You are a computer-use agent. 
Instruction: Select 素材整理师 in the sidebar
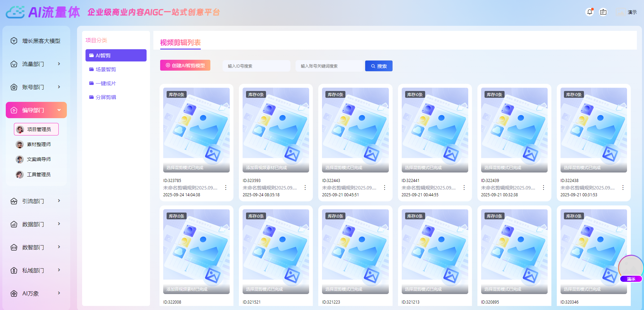pos(38,144)
